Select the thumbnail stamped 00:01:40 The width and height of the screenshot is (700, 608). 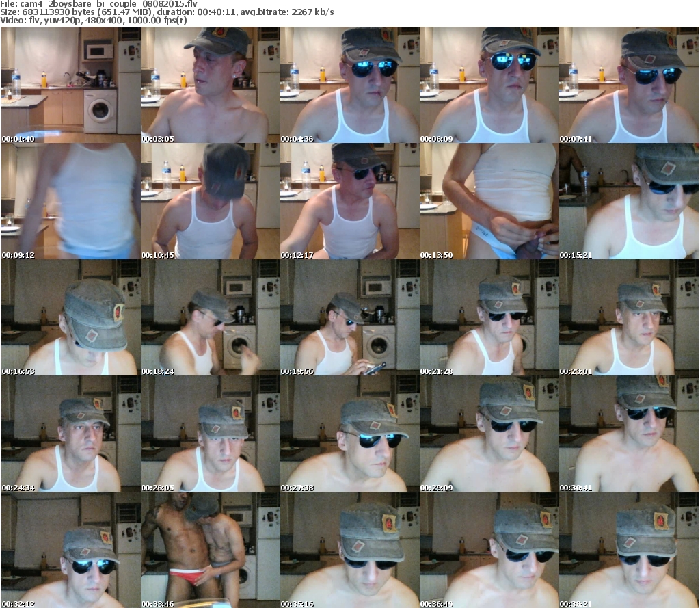pos(71,85)
